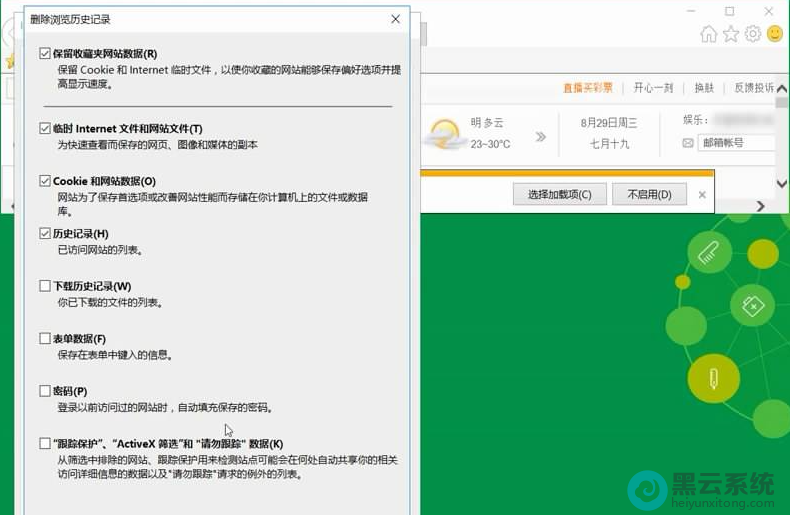Check the 密码 checkbox
Image resolution: width=790 pixels, height=515 pixels.
point(45,391)
